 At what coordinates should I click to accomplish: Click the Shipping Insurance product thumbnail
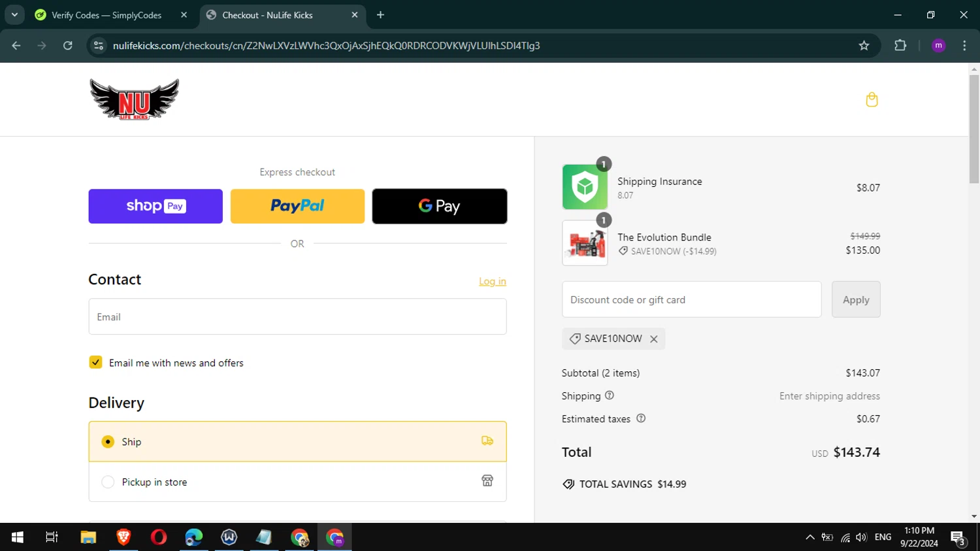point(585,187)
